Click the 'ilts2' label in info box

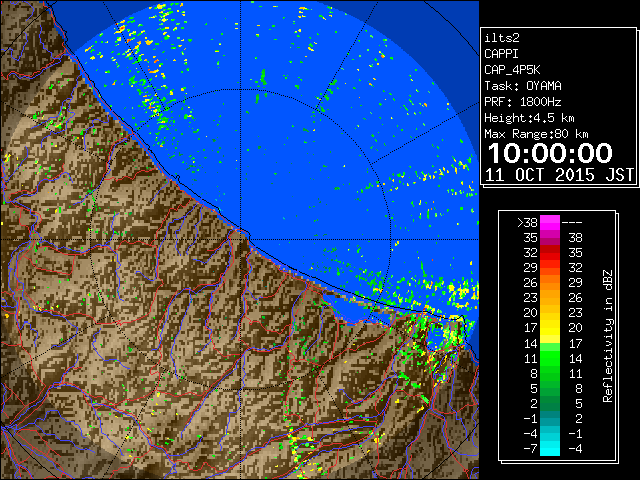coord(502,38)
